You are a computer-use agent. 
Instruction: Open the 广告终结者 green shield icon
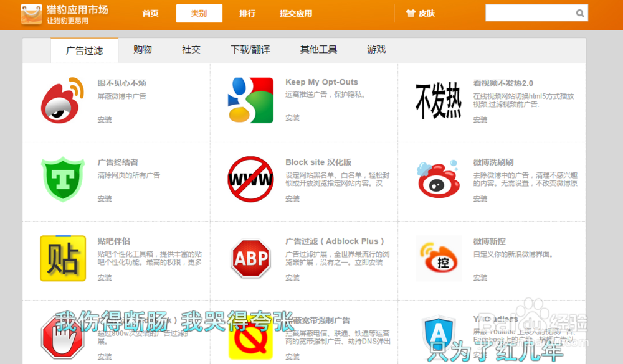[63, 179]
